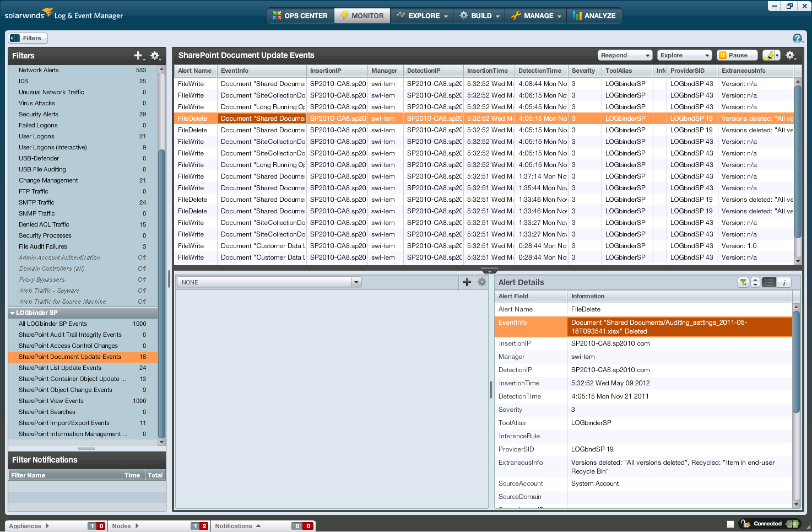Switch Alert Details to list view

[x=768, y=282]
